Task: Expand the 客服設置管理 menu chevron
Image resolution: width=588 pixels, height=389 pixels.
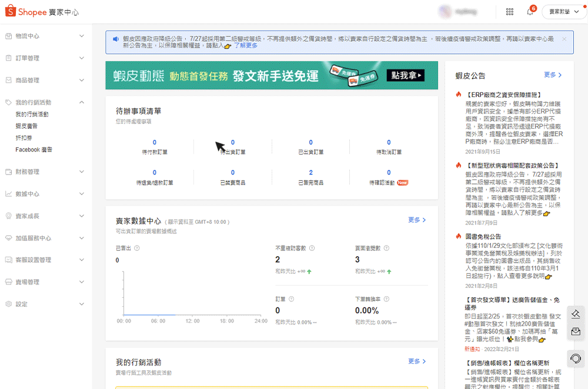Action: point(82,260)
